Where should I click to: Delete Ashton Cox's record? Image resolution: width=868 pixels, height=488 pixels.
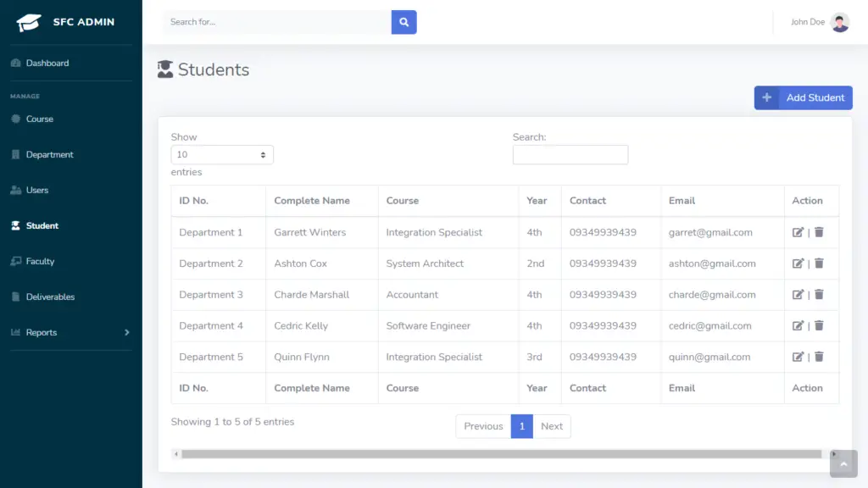(x=820, y=263)
